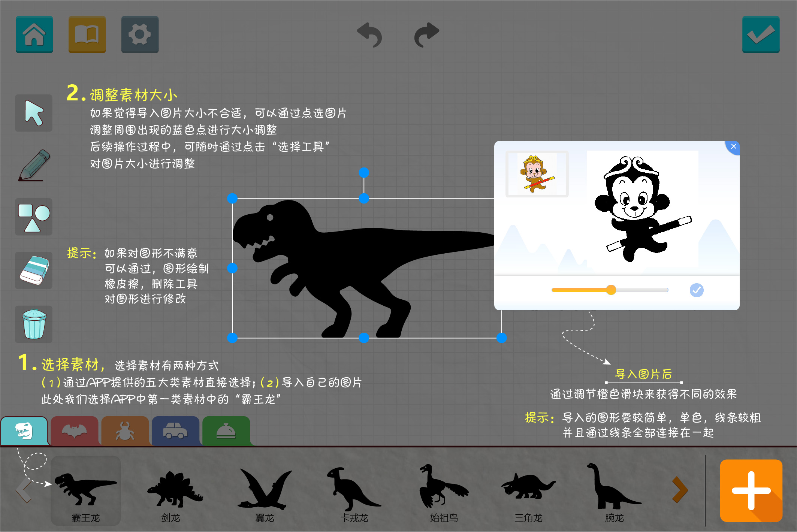The height and width of the screenshot is (532, 797).
Task: Switch to the dinosaur category tab
Action: coord(24,431)
